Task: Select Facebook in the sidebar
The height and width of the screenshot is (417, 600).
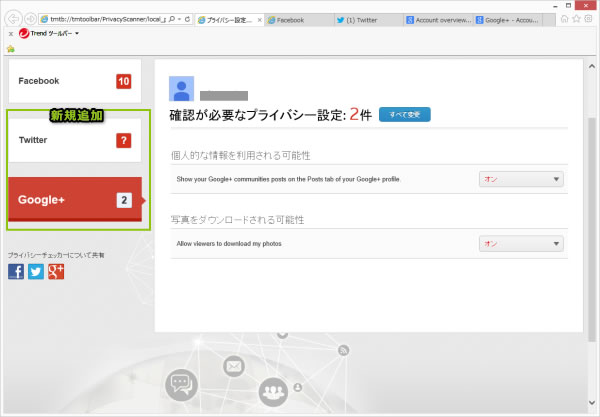Action: (75, 81)
